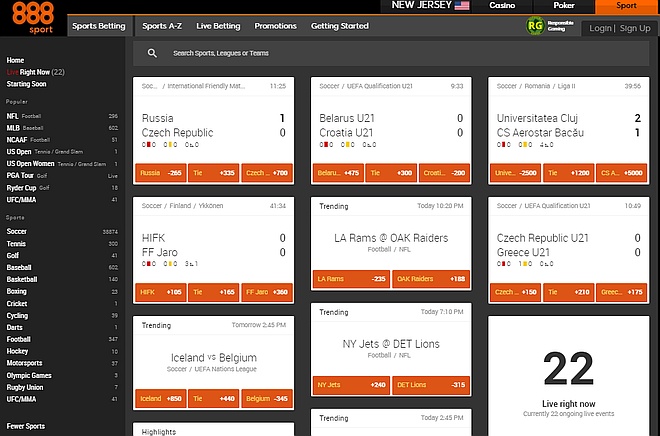Collapse list with Fewer Sports
The height and width of the screenshot is (436, 660).
pyautogui.click(x=26, y=426)
